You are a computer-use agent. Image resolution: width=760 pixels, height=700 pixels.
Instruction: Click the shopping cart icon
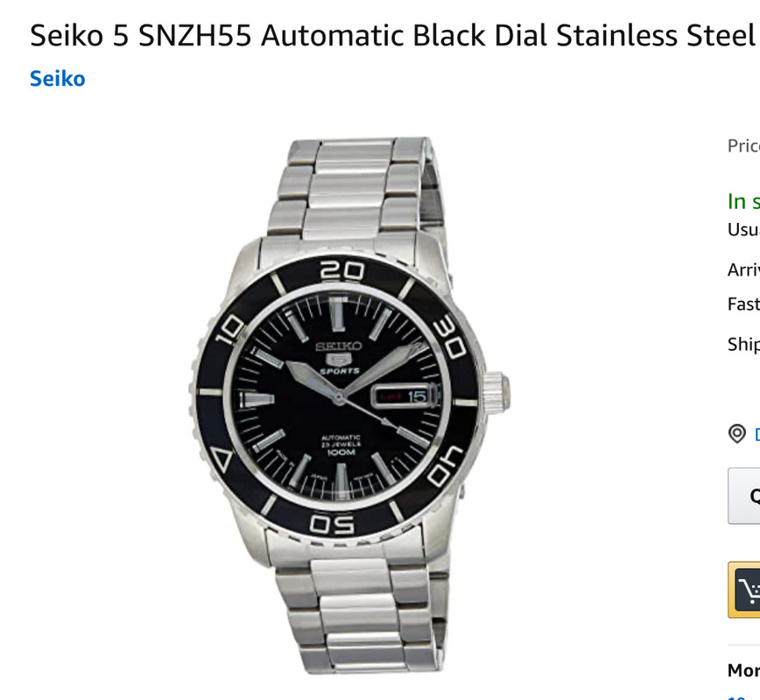748,590
